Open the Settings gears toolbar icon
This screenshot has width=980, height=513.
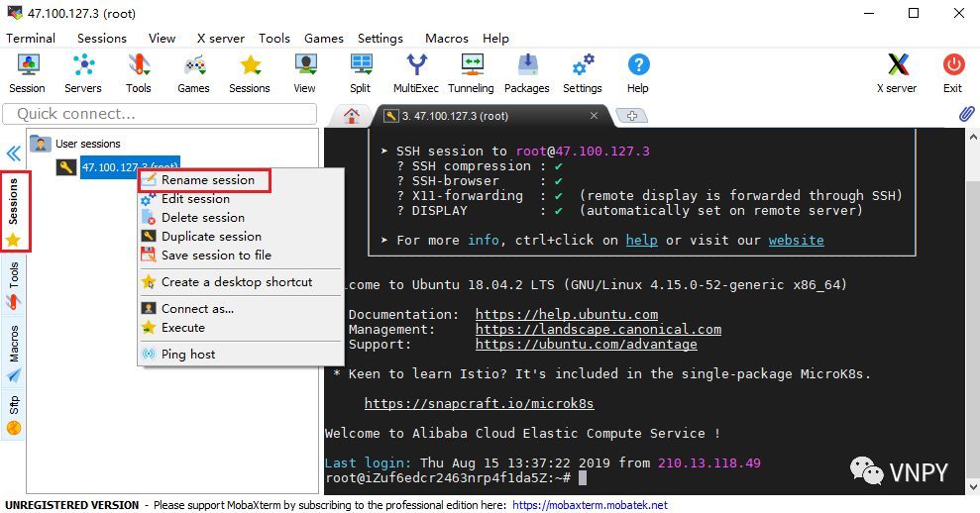point(583,73)
